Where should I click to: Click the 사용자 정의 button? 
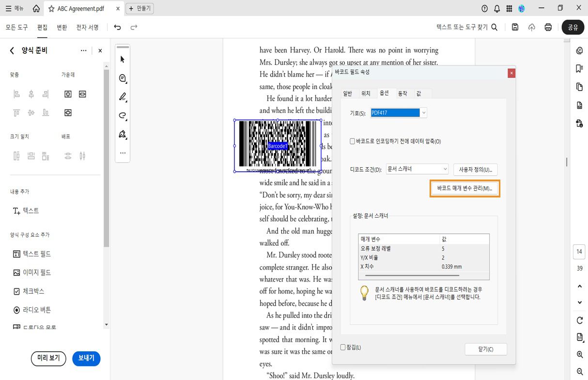475,170
